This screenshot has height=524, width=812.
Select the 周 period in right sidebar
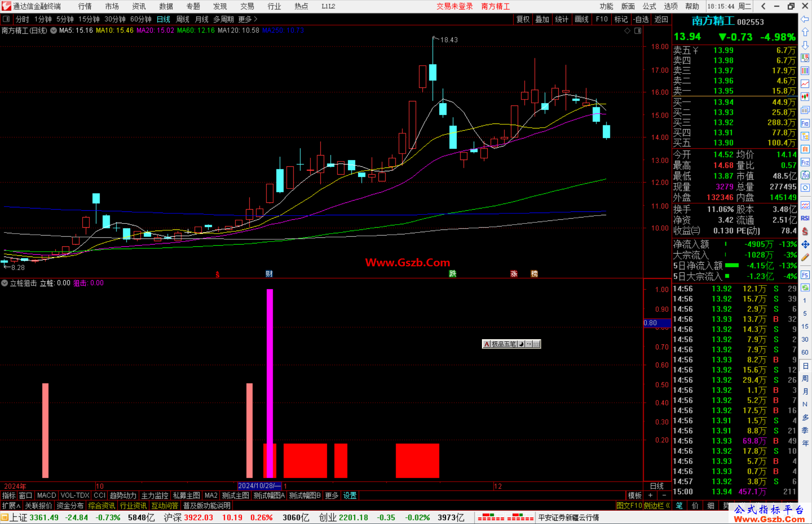click(805, 378)
